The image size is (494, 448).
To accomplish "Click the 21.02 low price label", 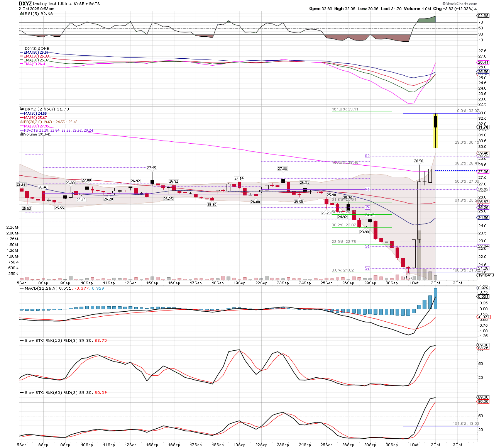I will 408,277.
